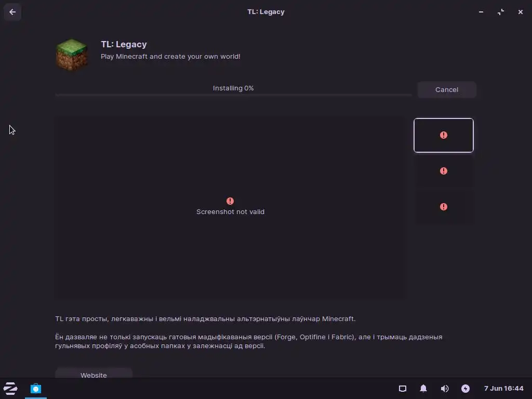Minimize the TL: Legacy window
532x399 pixels.
click(481, 12)
